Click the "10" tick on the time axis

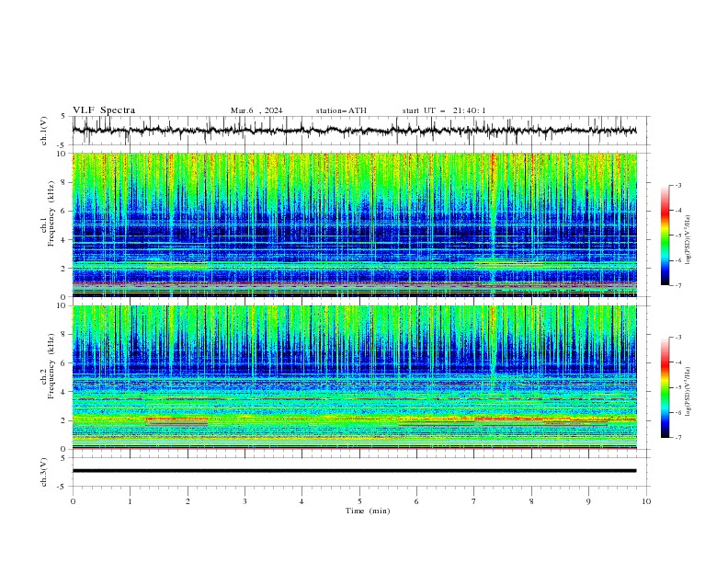tap(646, 501)
